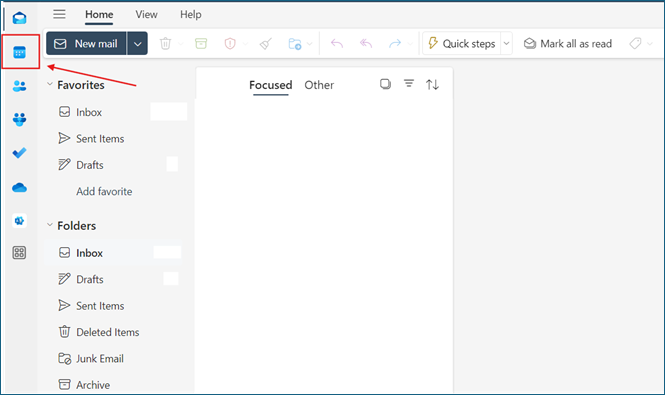Screen dimensions: 665x395
Task: Toggle the hamburger navigation pane button
Action: pyautogui.click(x=59, y=14)
